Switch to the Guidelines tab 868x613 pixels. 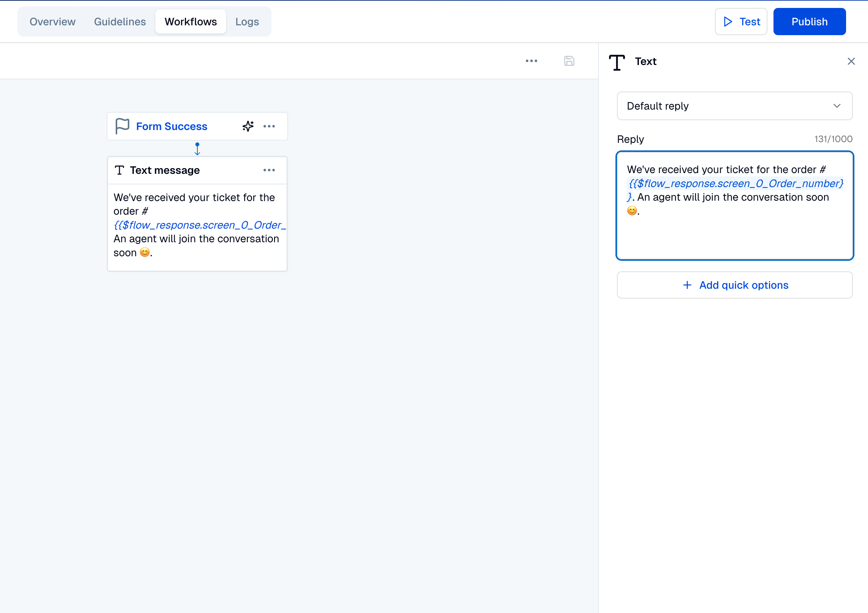pos(120,22)
